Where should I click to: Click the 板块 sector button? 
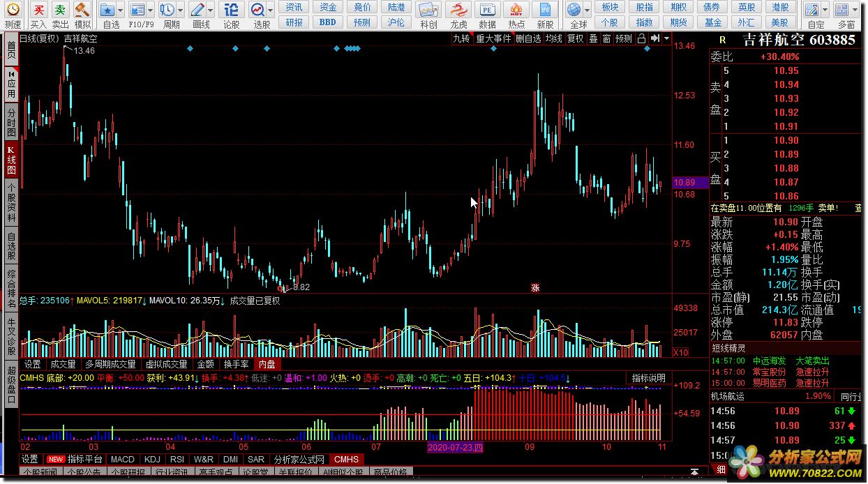click(x=610, y=7)
